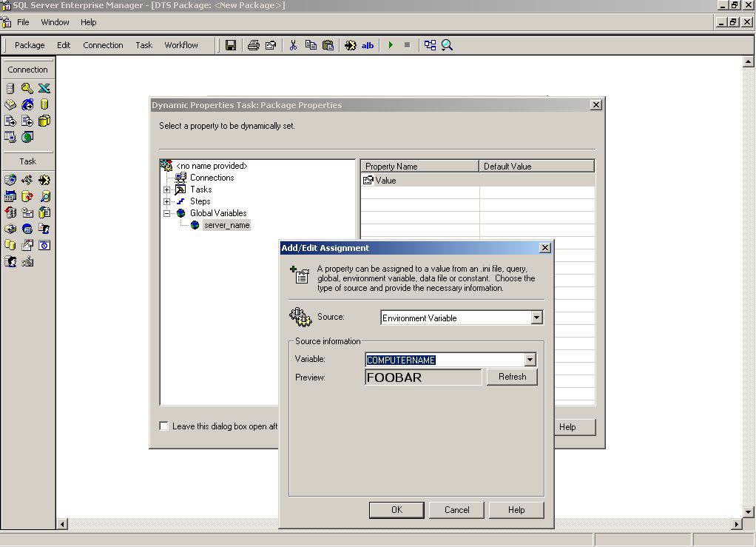Open the Package menu
The height and width of the screenshot is (547, 756).
pos(30,45)
